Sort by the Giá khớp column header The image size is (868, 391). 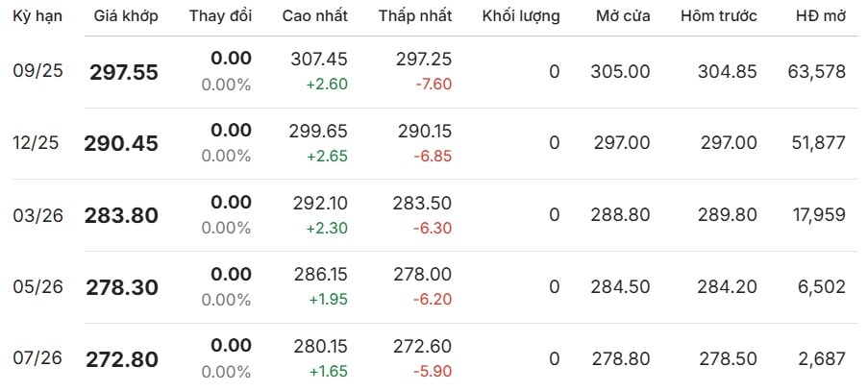(126, 16)
